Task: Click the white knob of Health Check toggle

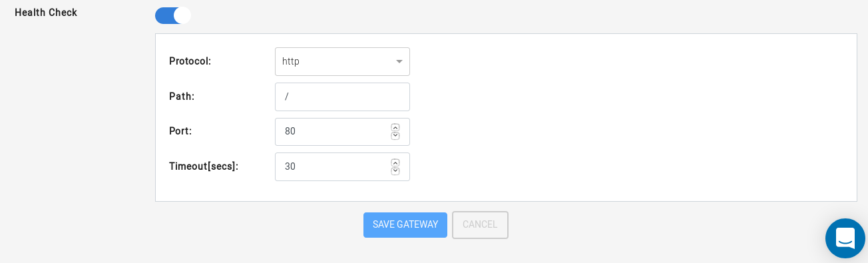Action: coord(182,15)
